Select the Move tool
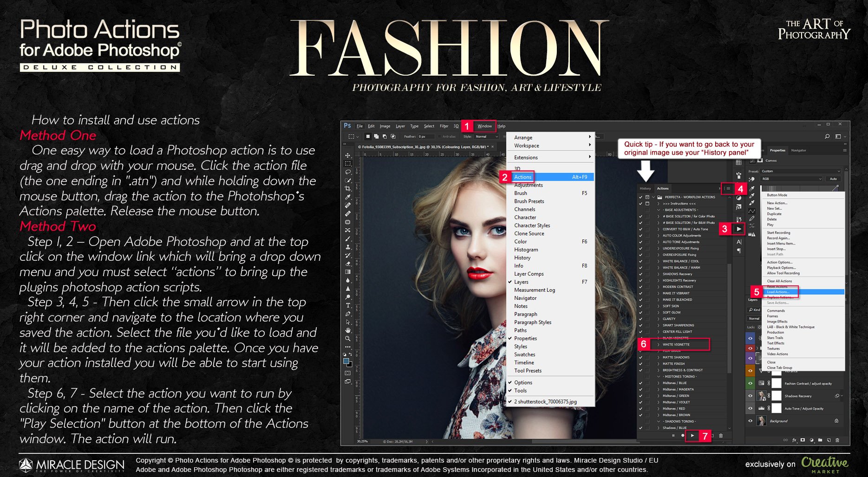868x477 pixels. pyautogui.click(x=348, y=155)
